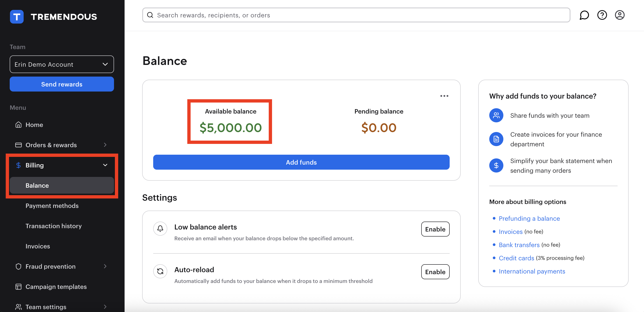Screen dimensions: 644x312
Task: Click the Share funds team icon
Action: coord(496,115)
